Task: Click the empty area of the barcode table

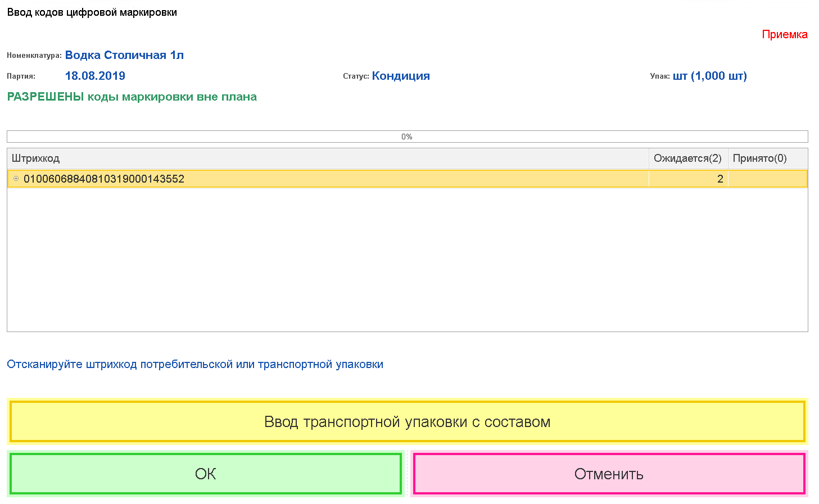Action: pos(407,258)
